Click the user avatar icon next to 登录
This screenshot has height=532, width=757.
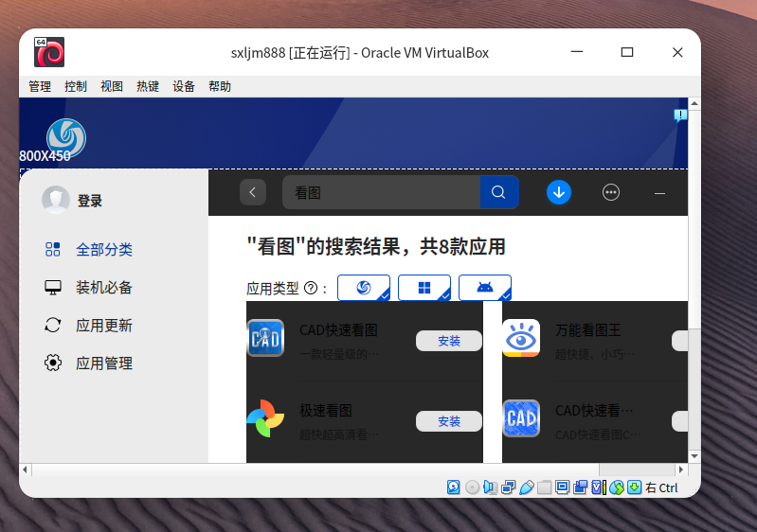tap(56, 200)
